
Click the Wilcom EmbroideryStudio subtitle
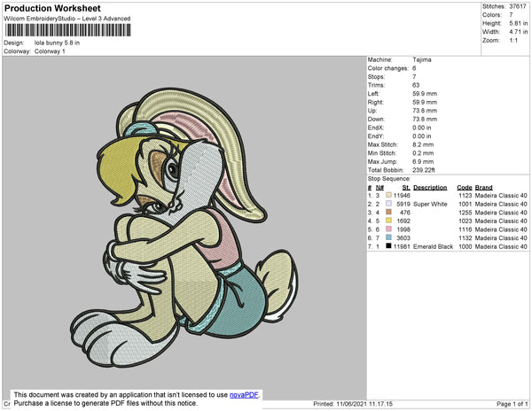pos(67,19)
